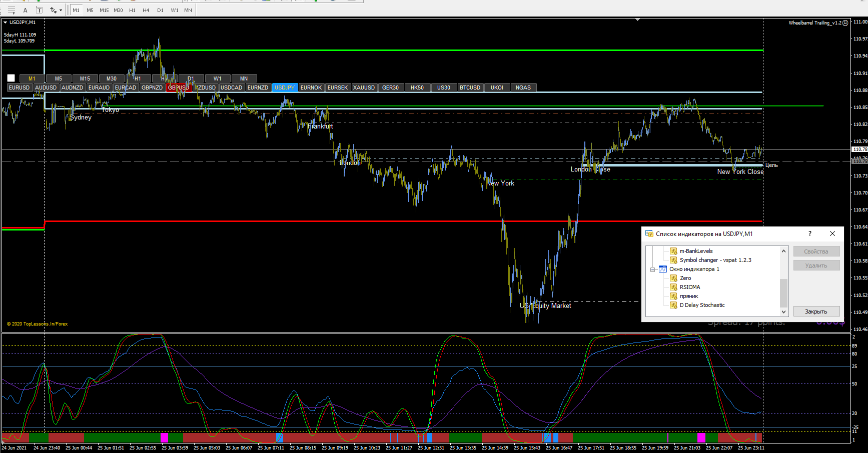Image resolution: width=868 pixels, height=453 pixels.
Task: Switch chart symbol to BTCUSD
Action: pyautogui.click(x=470, y=87)
